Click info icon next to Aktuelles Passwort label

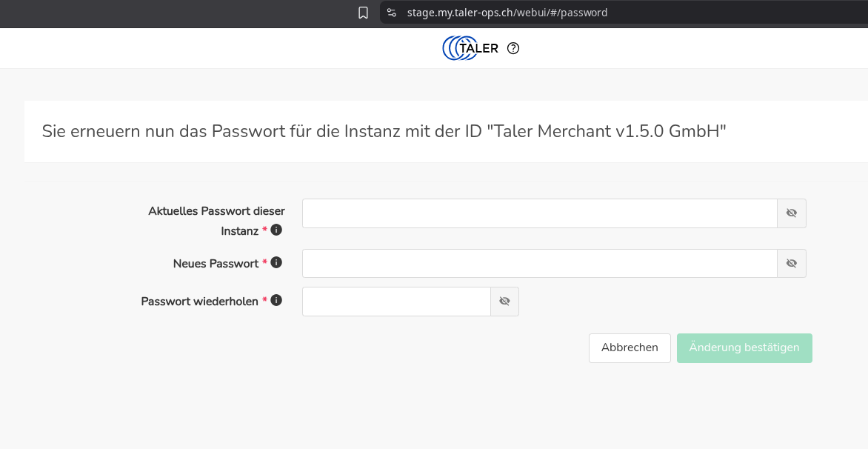pos(276,230)
